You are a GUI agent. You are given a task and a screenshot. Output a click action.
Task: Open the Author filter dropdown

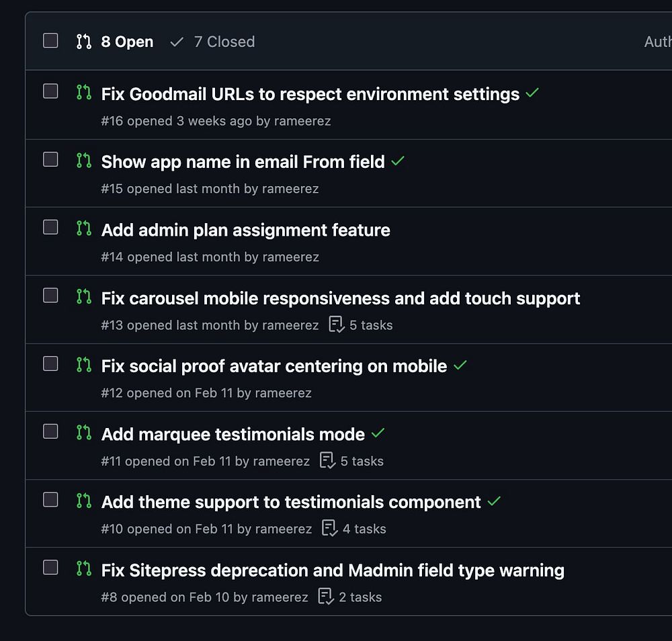657,42
